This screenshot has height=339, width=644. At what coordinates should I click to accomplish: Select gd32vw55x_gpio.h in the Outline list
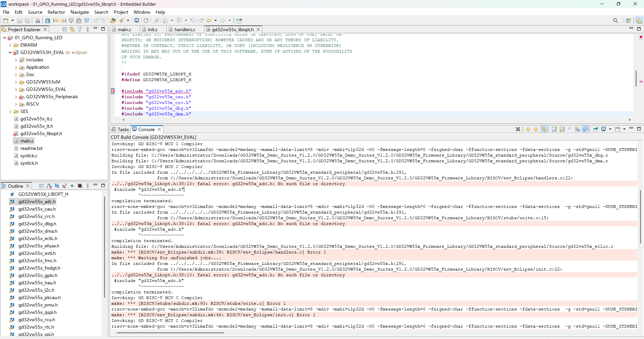pos(38,275)
